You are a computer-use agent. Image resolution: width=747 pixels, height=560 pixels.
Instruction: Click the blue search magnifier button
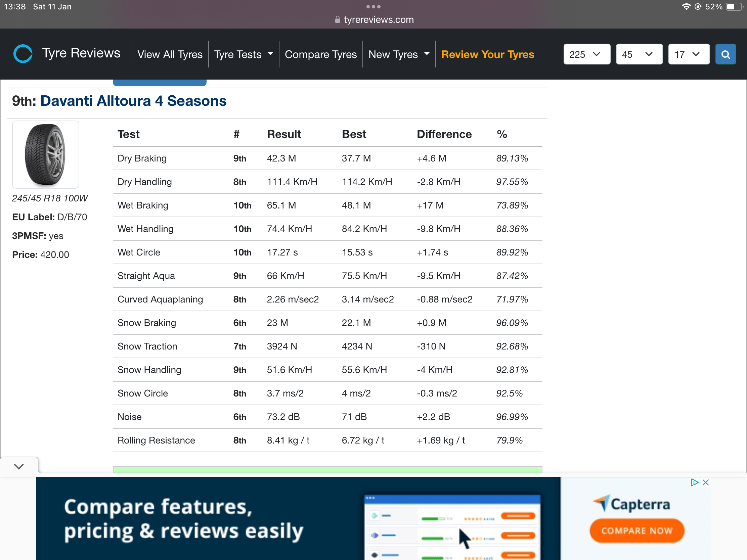point(726,54)
